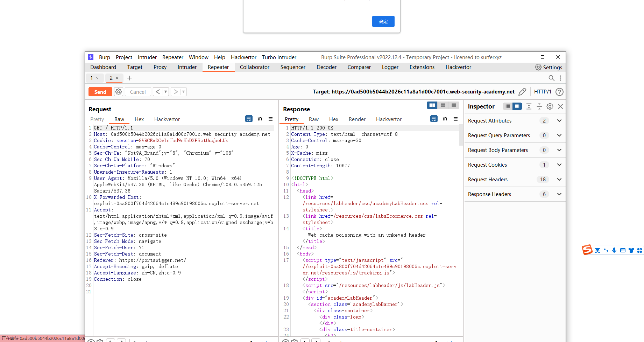This screenshot has height=342, width=644.
Task: Switch to side-by-side layout view
Action: tap(432, 105)
